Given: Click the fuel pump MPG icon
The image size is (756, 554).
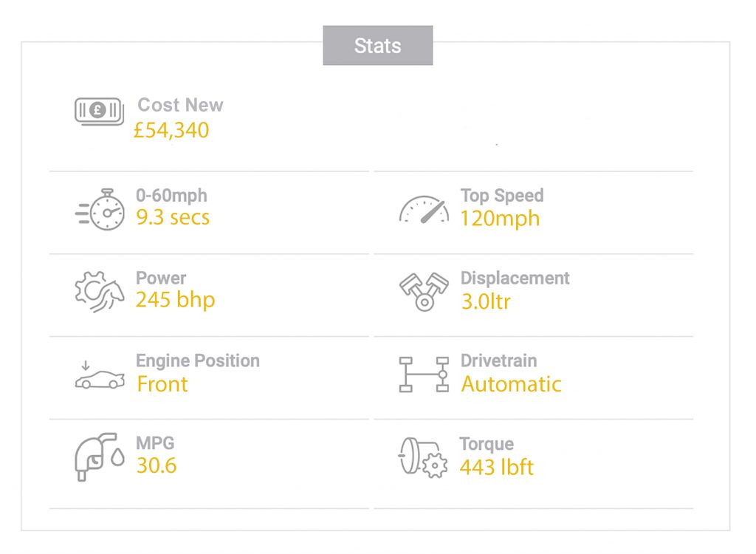Looking at the screenshot, I should click(100, 457).
